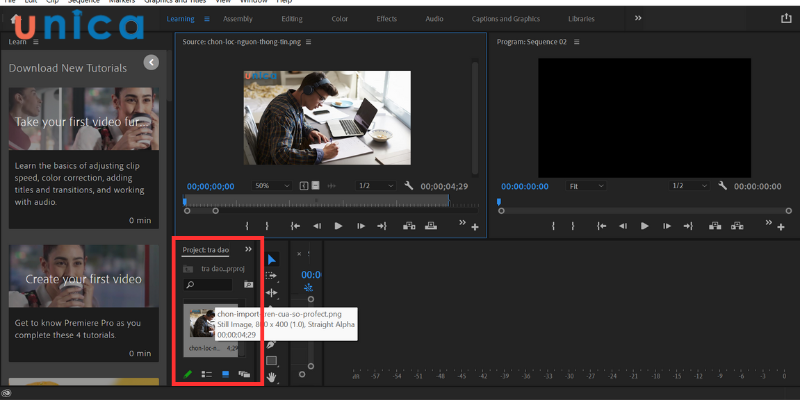
Task: Click the Project panel search field
Action: point(210,285)
